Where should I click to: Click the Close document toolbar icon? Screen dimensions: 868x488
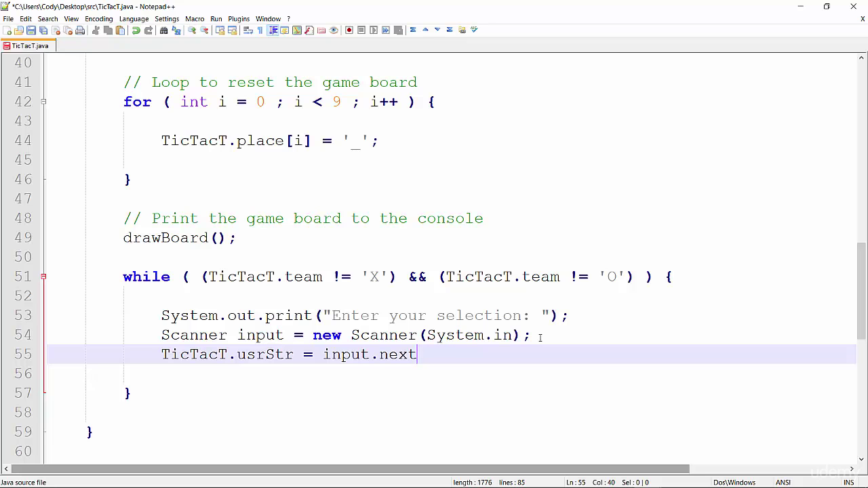(56, 30)
